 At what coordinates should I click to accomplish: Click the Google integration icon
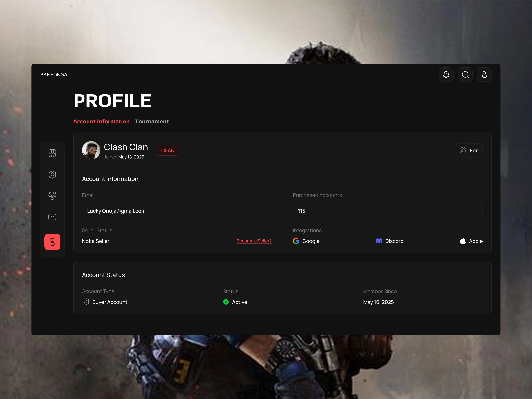pyautogui.click(x=296, y=241)
